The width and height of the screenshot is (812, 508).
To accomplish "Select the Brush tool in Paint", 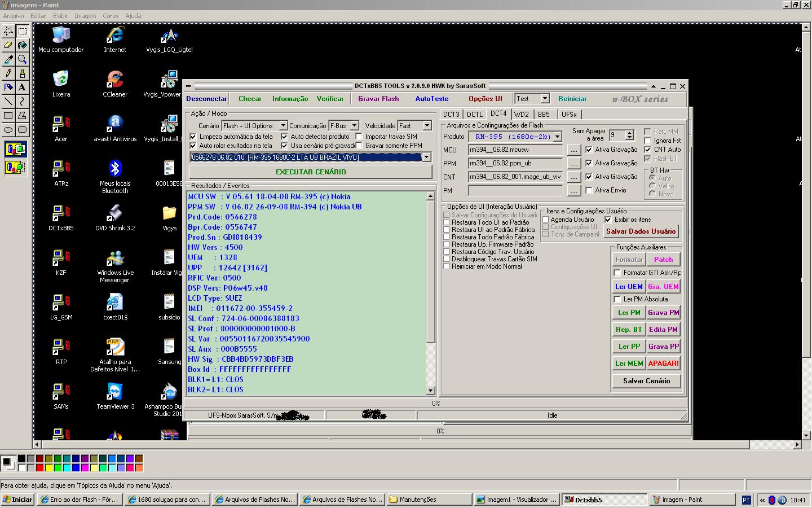I will (22, 73).
